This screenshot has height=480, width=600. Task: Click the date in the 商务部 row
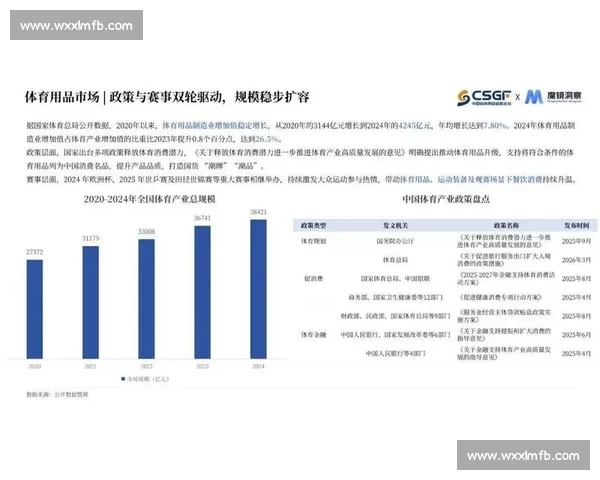pos(576,297)
